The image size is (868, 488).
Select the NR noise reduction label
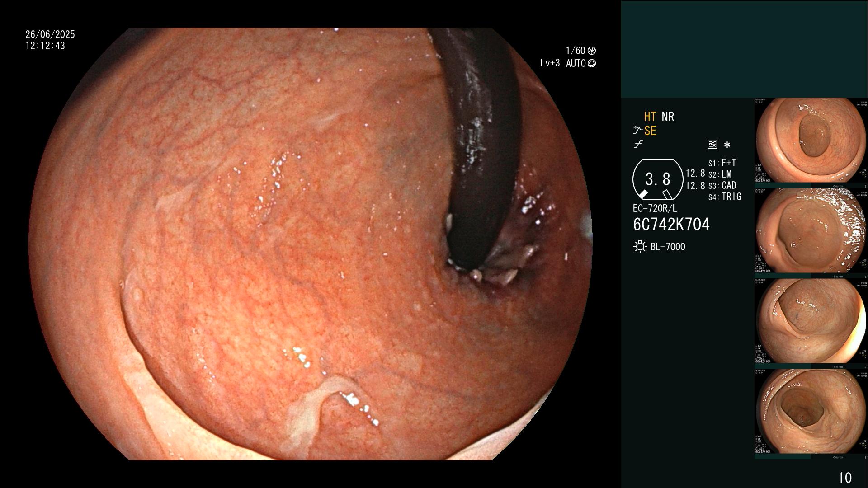[668, 117]
